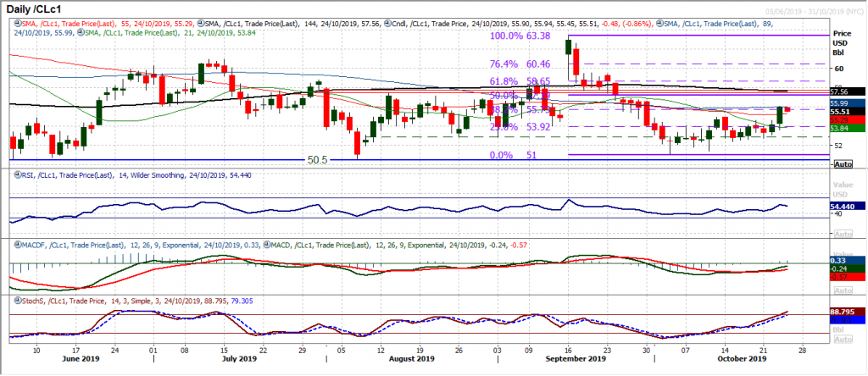
Task: Click the date range 05/06/2019 - 31/10/2019 label
Action: point(816,12)
